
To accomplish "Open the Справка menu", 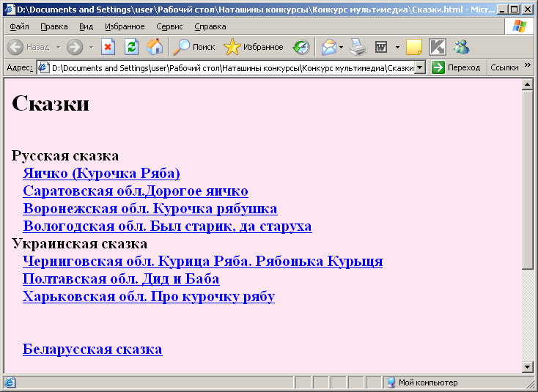I will coord(210,26).
